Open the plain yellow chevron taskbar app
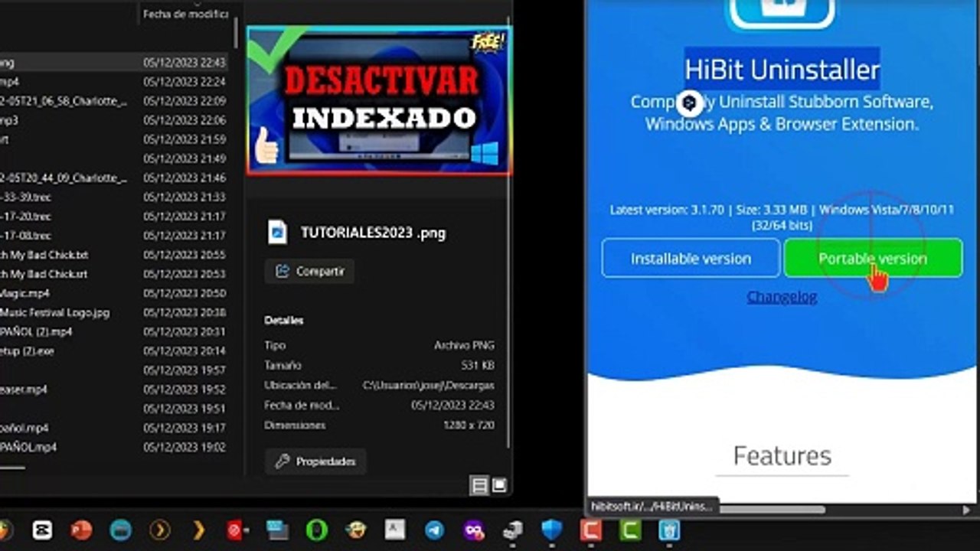The height and width of the screenshot is (551, 980). [199, 530]
